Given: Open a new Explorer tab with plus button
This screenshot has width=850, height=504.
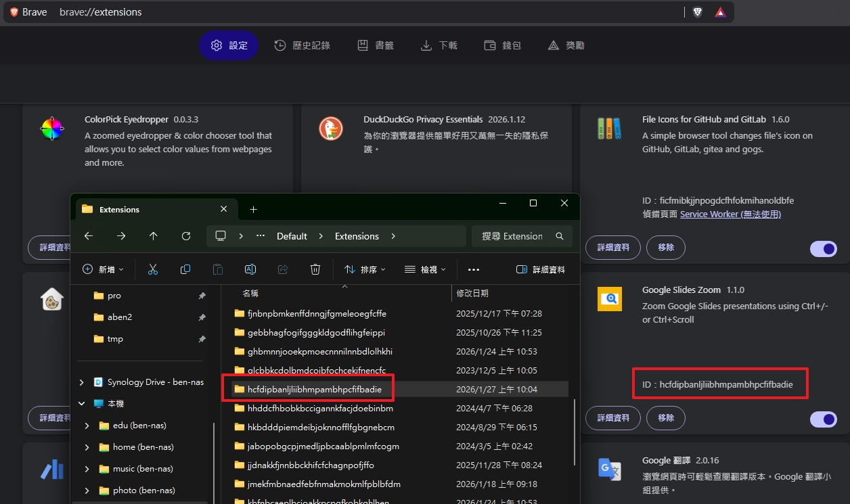Looking at the screenshot, I should 254,210.
